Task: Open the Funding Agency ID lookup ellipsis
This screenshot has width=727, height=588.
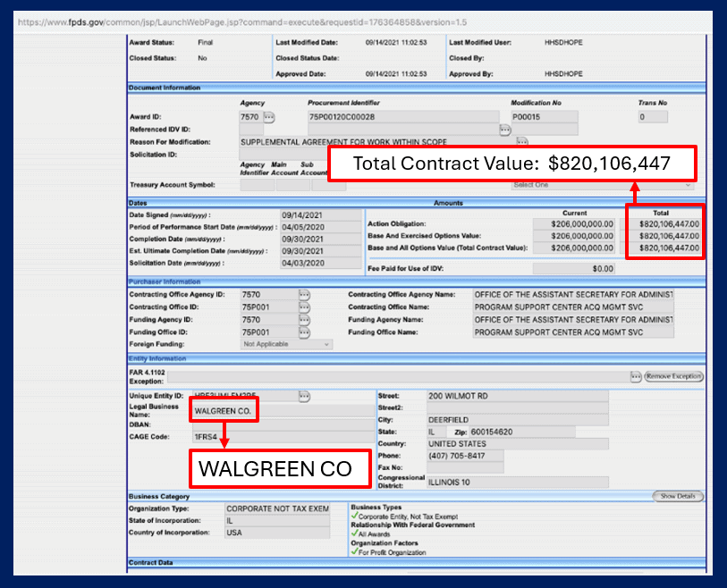Action: 304,320
